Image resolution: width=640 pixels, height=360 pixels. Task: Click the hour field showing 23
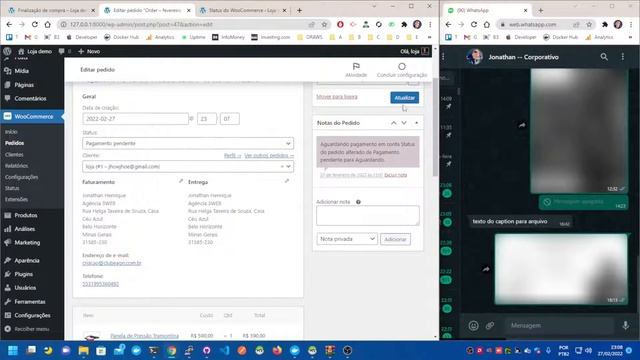click(207, 119)
